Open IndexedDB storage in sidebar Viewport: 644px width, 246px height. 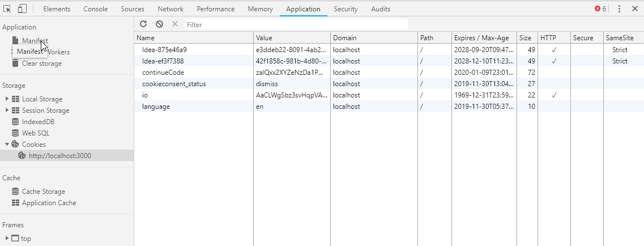[x=37, y=122]
